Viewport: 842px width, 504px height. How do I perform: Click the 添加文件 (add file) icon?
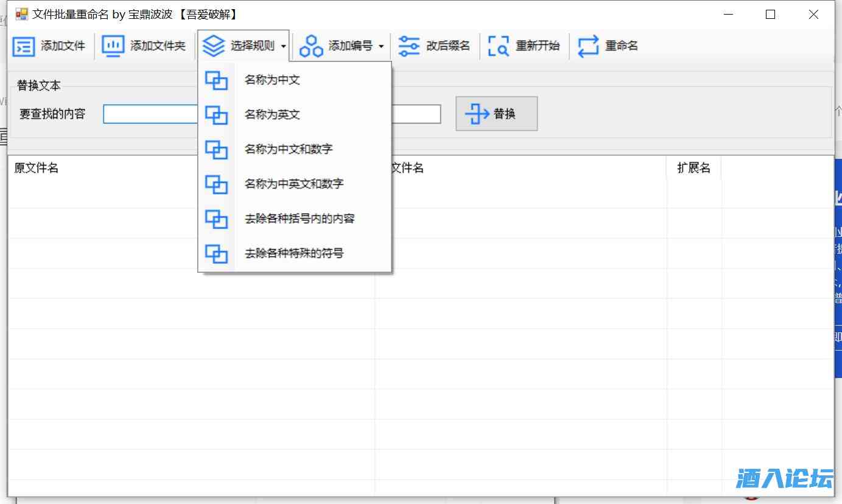pyautogui.click(x=24, y=46)
